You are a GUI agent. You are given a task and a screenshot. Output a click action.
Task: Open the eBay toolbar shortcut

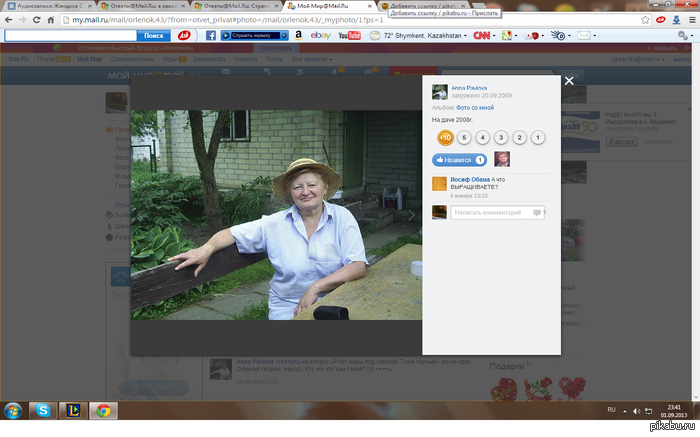(321, 35)
